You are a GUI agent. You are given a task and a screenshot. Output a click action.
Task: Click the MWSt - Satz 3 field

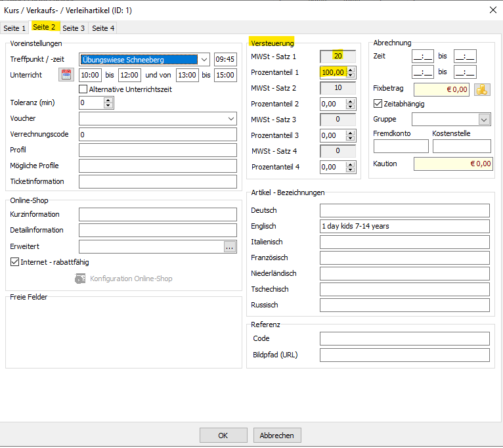coord(338,120)
